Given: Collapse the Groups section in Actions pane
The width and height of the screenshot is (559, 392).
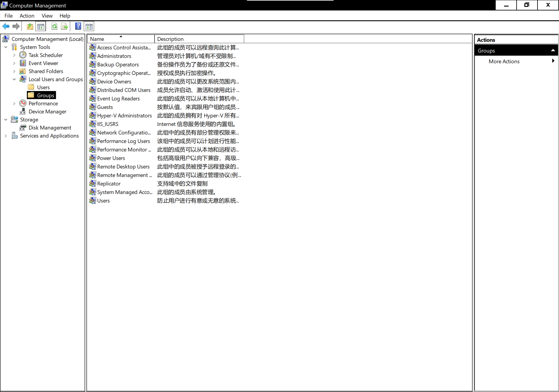Looking at the screenshot, I should tap(553, 50).
